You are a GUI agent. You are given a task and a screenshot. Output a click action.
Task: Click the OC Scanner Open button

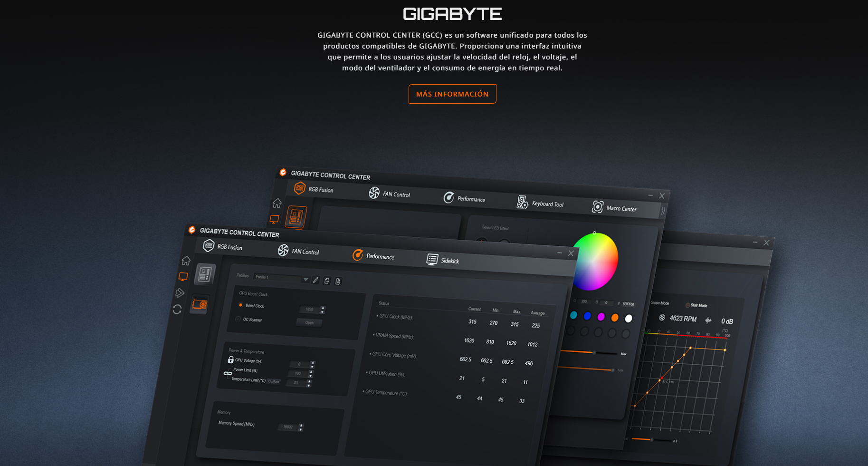[x=309, y=322]
